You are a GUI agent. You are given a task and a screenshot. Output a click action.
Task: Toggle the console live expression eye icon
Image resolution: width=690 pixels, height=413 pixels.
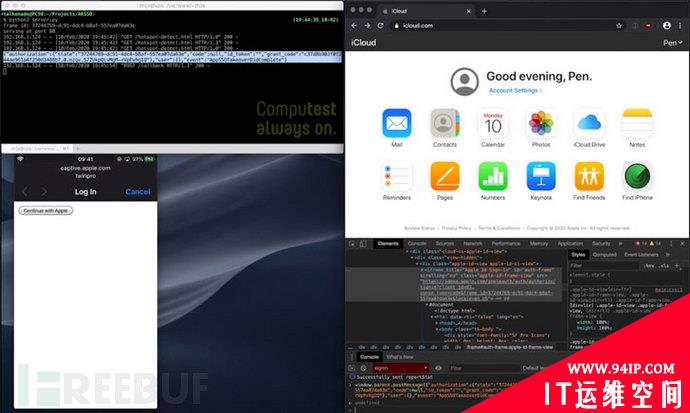pos(438,368)
